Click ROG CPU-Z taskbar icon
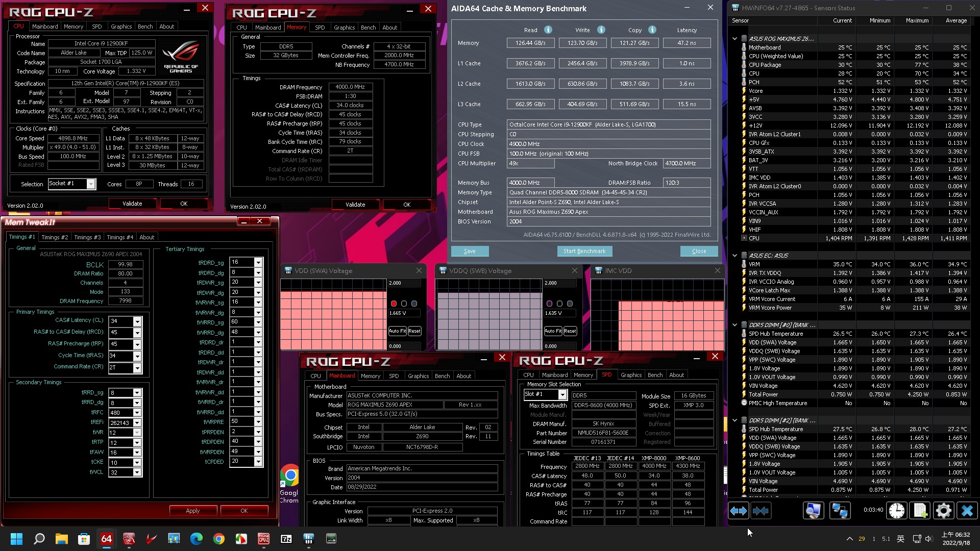This screenshot has height=551, width=980. pyautogui.click(x=264, y=539)
